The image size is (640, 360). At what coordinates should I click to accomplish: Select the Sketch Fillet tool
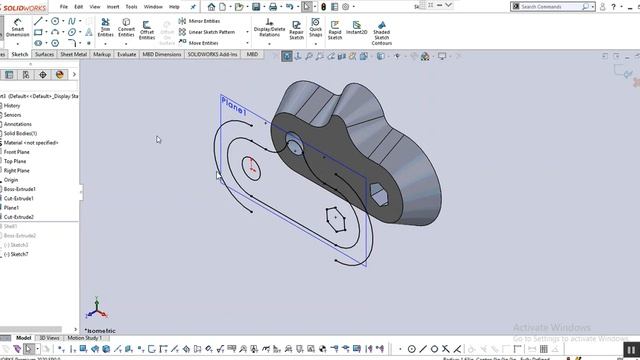pyautogui.click(x=72, y=43)
